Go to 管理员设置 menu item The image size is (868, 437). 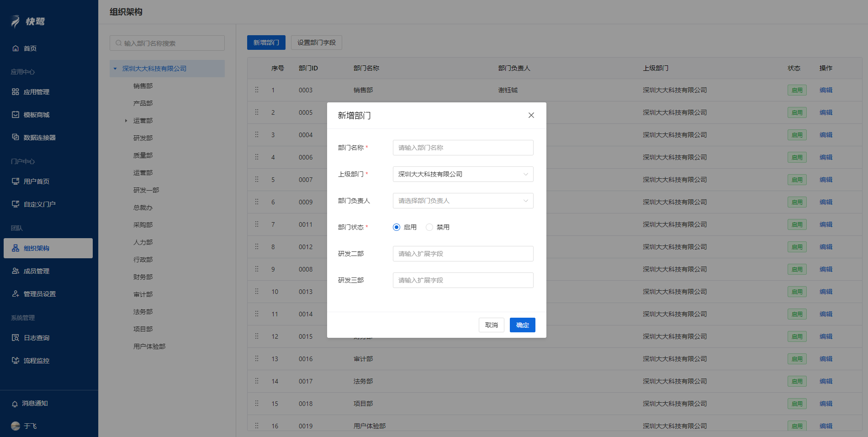click(40, 294)
